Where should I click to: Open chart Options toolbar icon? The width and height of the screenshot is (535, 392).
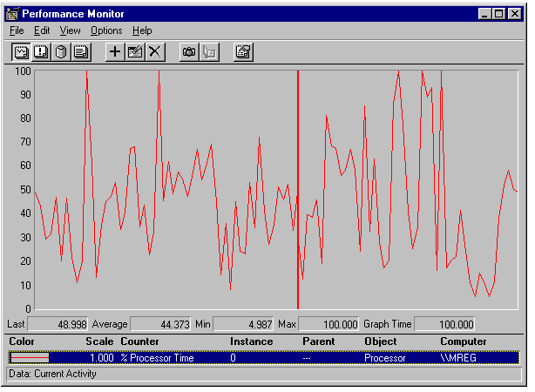243,52
